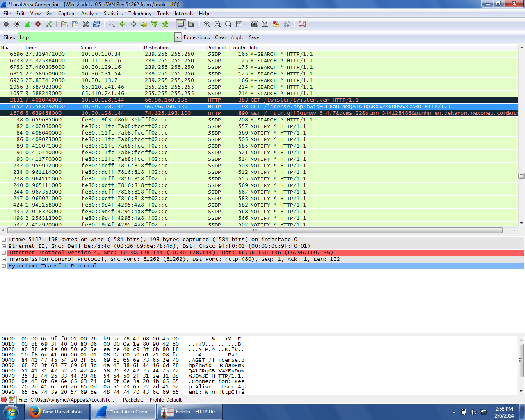Reset zoom to normal size icon
This screenshot has height=420, width=525.
pyautogui.click(x=228, y=24)
